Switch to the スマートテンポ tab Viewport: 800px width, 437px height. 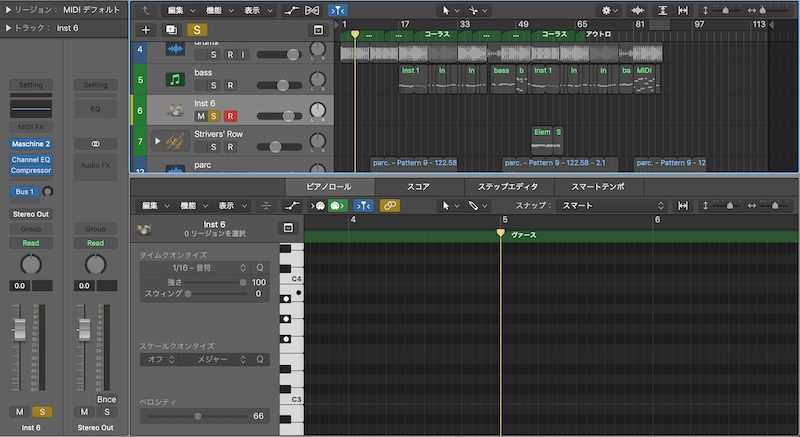(x=598, y=187)
